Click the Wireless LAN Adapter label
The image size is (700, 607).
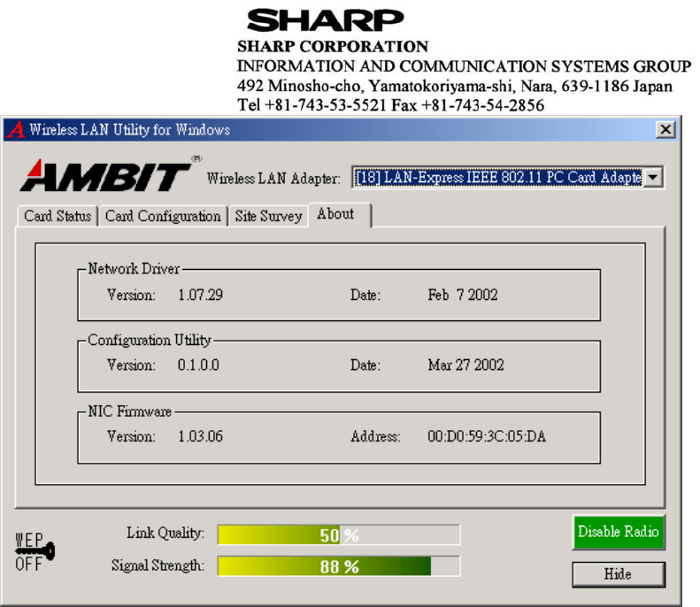tap(273, 179)
